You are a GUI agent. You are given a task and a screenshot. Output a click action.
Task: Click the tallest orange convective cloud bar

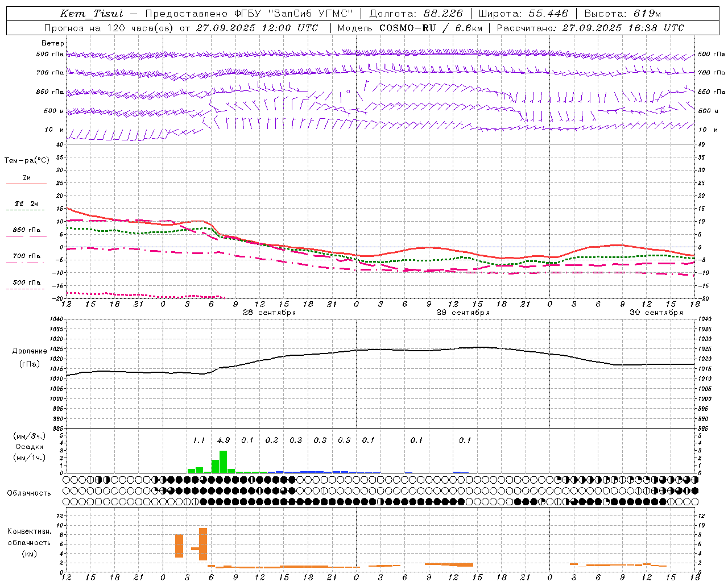(203, 544)
